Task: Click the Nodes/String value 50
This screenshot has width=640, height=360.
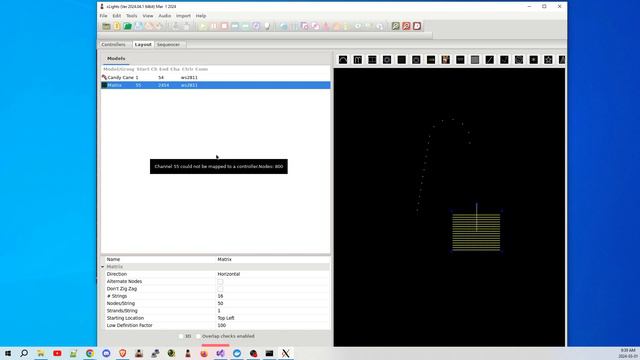Action: (x=273, y=304)
